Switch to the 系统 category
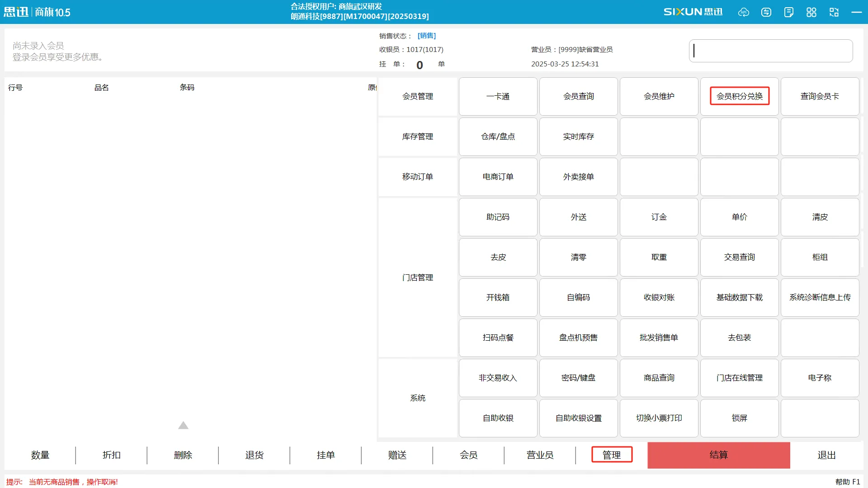This screenshot has width=868, height=488. coord(417,398)
